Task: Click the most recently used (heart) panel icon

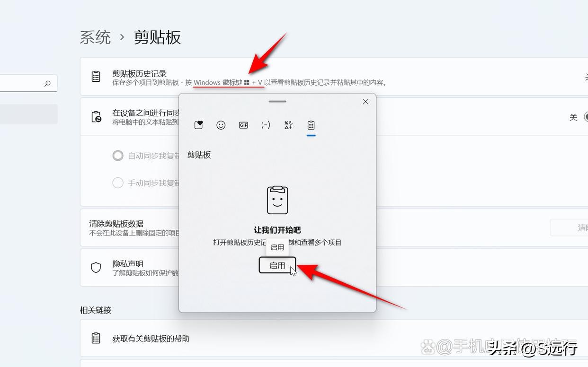Action: (x=198, y=125)
